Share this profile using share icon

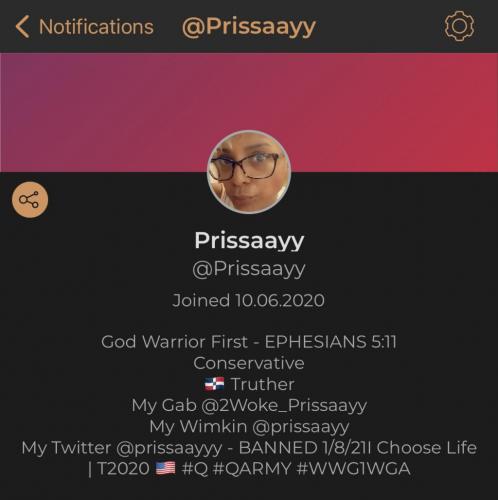click(30, 200)
